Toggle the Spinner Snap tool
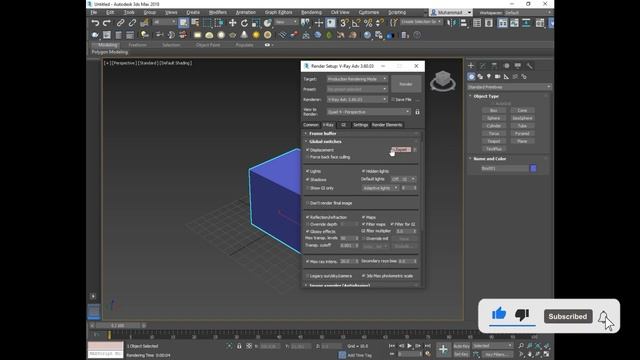 380,23
